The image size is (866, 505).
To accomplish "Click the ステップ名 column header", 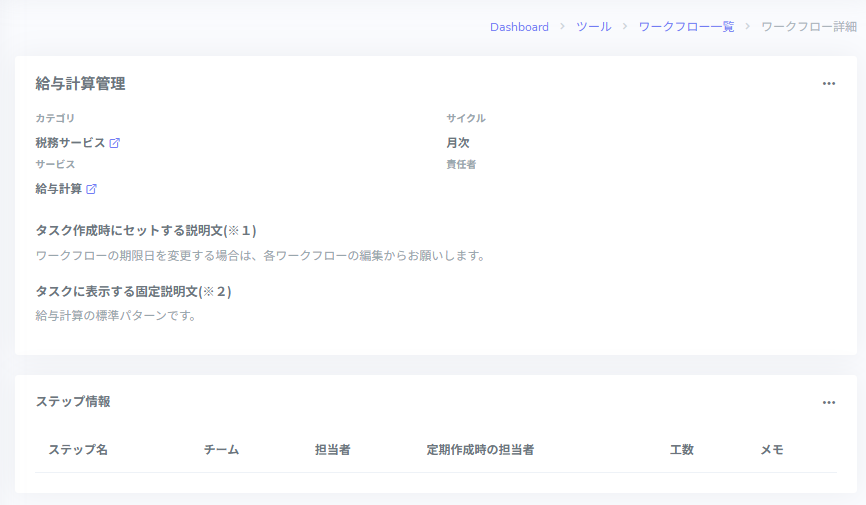I will point(78,450).
